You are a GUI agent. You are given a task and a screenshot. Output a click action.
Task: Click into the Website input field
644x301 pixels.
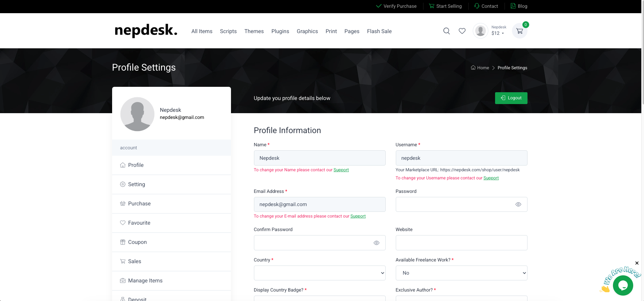point(461,243)
